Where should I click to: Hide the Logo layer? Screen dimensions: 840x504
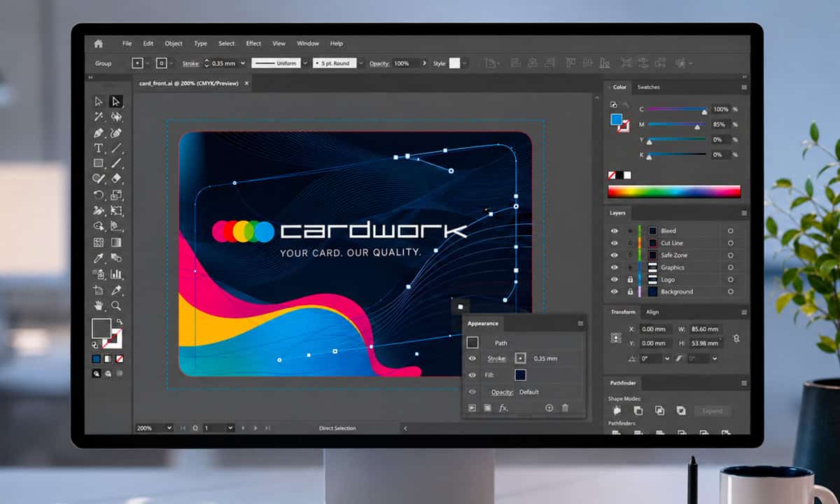615,279
